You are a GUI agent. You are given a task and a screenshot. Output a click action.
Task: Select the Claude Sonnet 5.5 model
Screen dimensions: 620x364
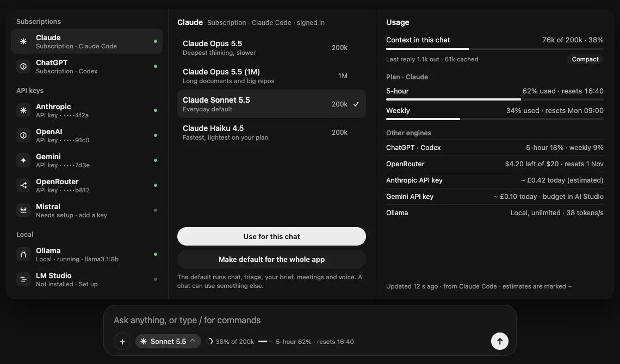point(271,104)
